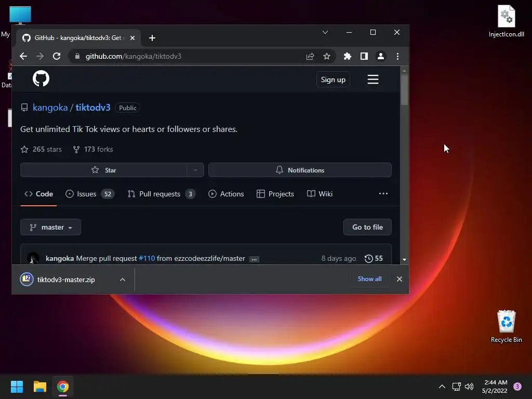The width and height of the screenshot is (532, 399).
Task: Open the notification count badge
Action: tap(517, 387)
